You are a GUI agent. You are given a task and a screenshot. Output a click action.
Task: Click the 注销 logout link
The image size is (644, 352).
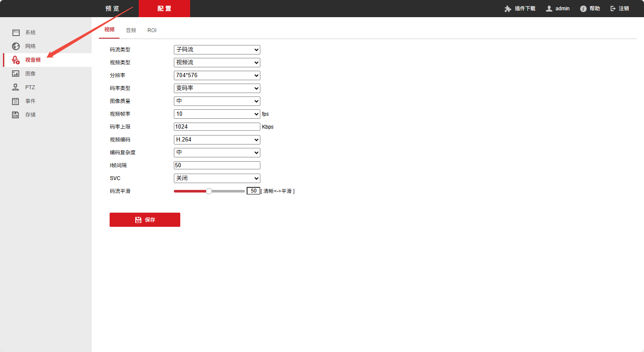point(620,9)
